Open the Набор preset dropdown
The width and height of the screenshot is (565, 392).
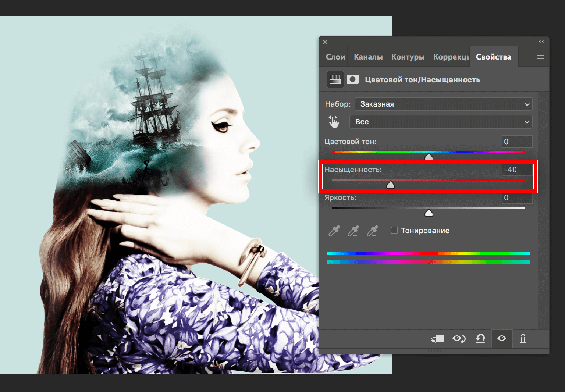(x=443, y=104)
